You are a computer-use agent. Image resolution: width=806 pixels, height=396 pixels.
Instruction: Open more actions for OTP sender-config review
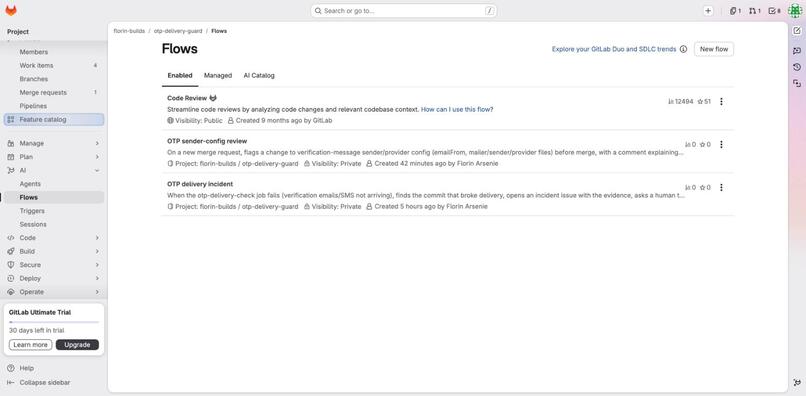(x=721, y=145)
